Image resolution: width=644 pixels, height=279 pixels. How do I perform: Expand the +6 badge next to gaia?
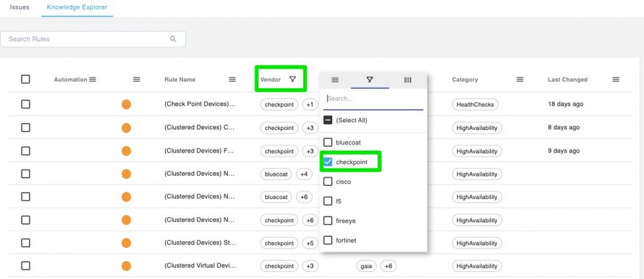click(388, 266)
